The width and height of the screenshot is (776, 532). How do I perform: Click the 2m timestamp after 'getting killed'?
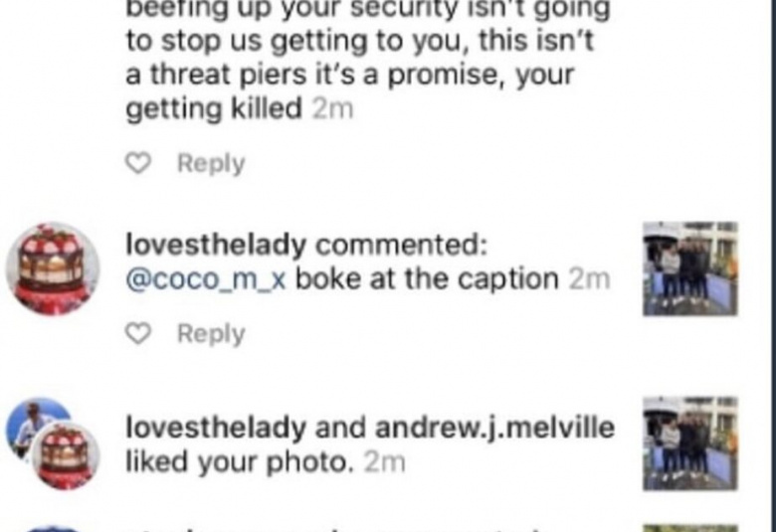[332, 109]
